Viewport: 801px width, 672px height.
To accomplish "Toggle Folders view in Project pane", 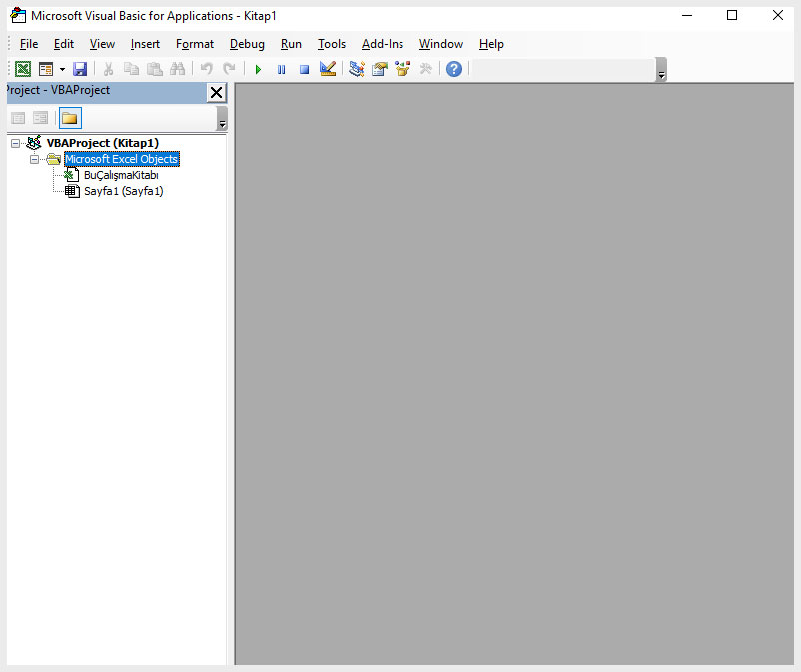I will [70, 118].
